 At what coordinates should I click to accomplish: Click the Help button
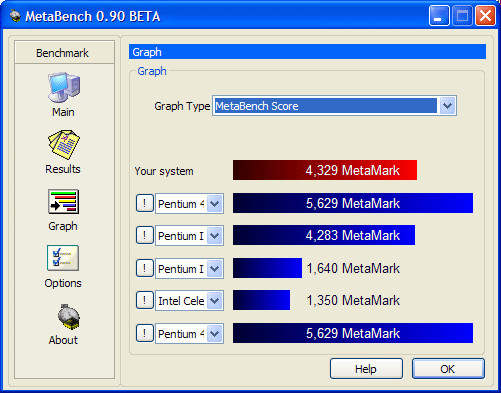[x=366, y=369]
